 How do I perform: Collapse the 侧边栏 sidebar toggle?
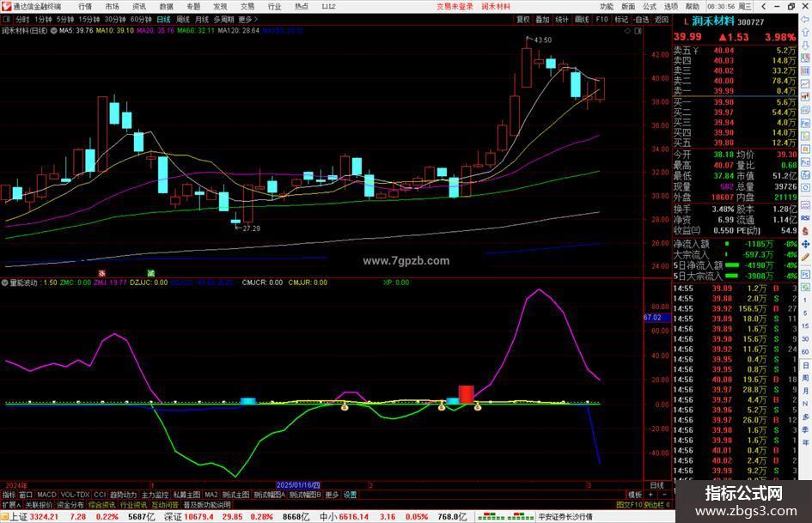click(x=657, y=504)
